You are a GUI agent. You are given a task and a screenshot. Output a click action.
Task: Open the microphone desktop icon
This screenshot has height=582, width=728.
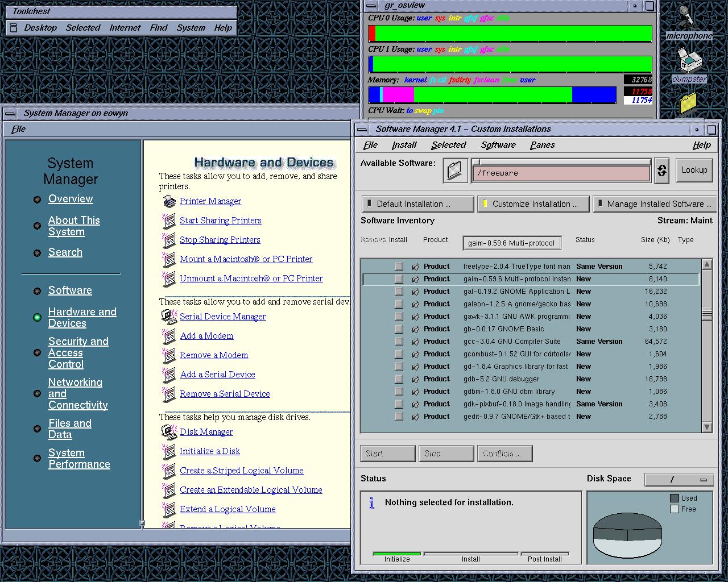688,16
